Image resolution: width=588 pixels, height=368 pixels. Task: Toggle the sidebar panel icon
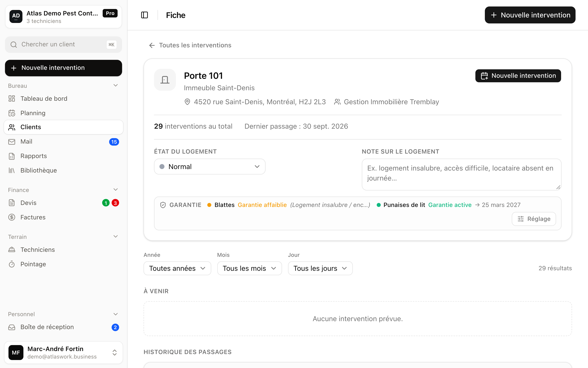pos(145,15)
